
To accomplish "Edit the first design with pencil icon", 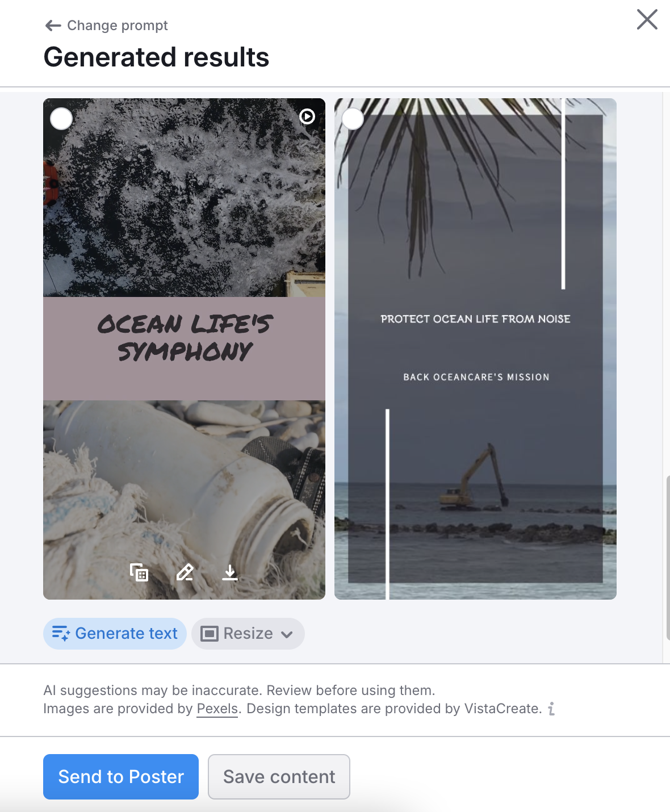I will coord(185,572).
